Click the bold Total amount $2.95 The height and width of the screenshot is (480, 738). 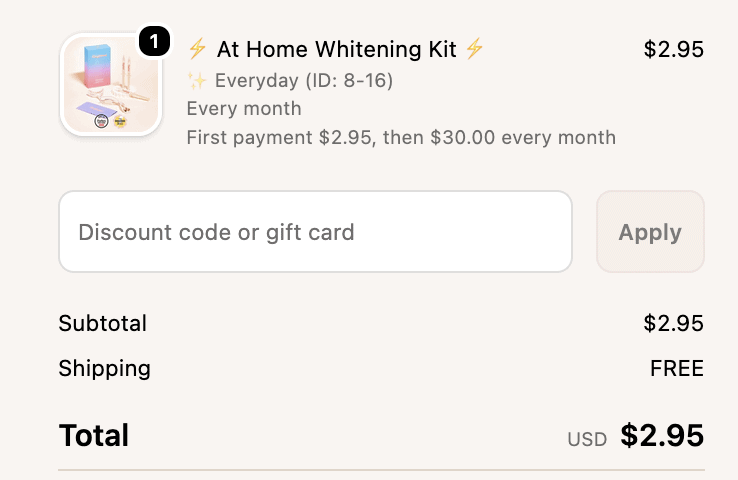662,435
